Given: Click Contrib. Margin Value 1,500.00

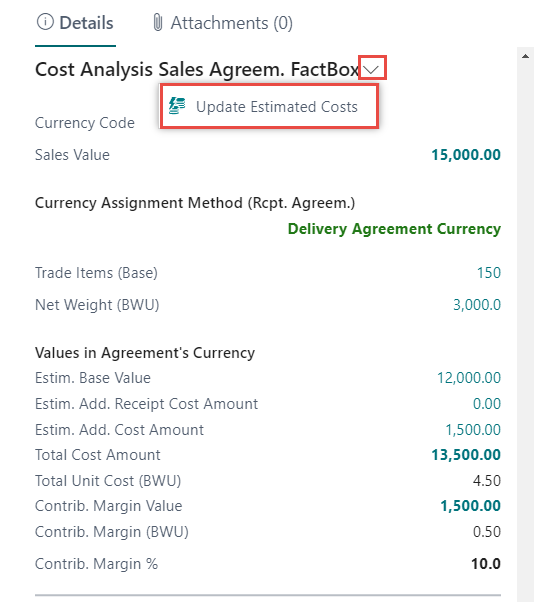Looking at the screenshot, I should (x=470, y=506).
